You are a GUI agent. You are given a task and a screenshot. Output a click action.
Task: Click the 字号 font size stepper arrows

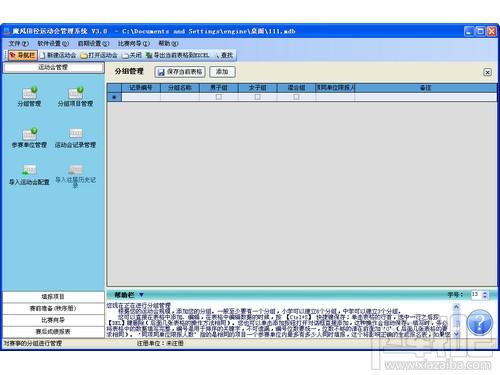[x=485, y=295]
